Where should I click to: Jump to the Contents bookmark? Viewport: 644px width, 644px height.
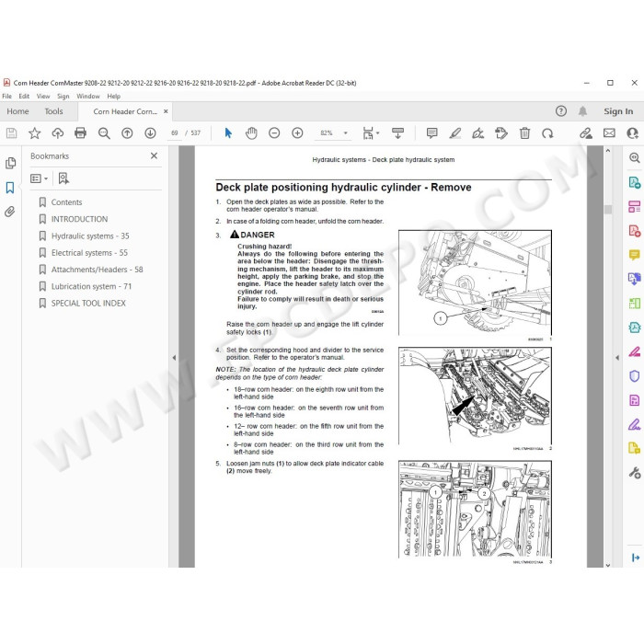(x=66, y=202)
